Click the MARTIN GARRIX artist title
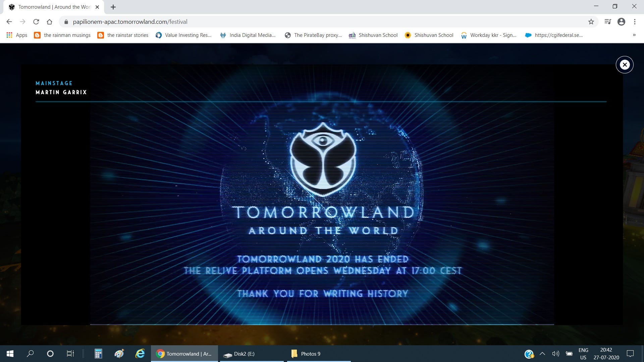The image size is (644, 362). tap(61, 92)
